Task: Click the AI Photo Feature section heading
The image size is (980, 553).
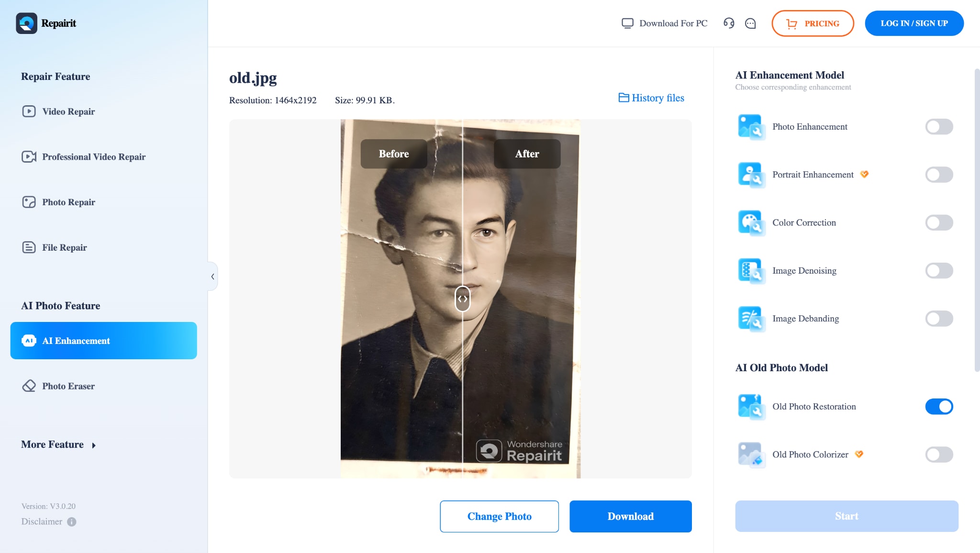Action: tap(61, 306)
